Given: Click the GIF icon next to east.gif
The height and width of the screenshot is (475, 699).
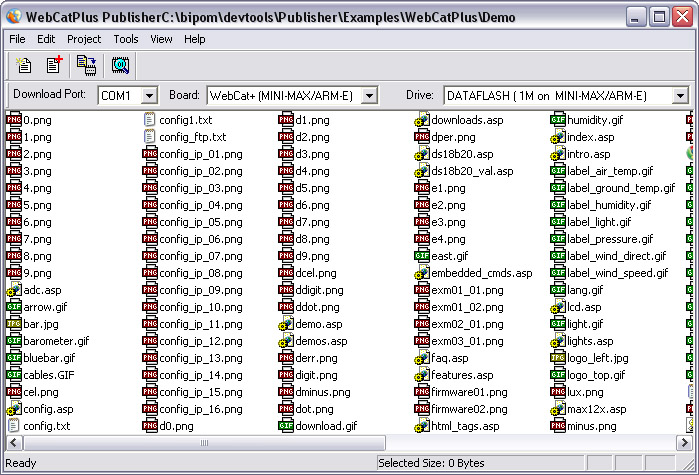Looking at the screenshot, I should (x=422, y=256).
